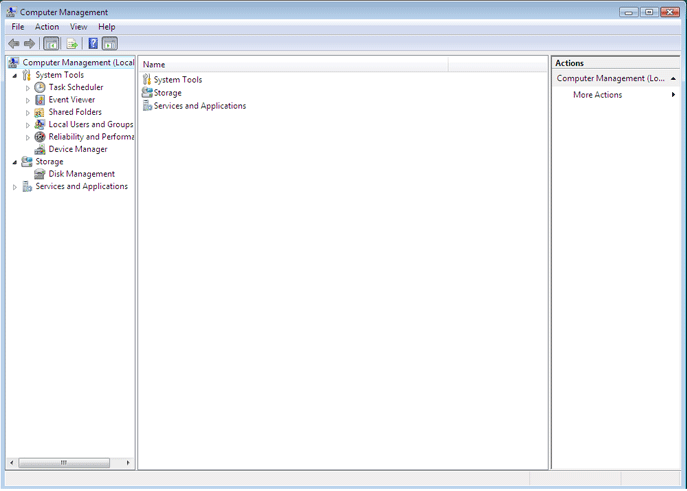The width and height of the screenshot is (687, 491).
Task: Expand the Event Viewer node
Action: pyautogui.click(x=28, y=100)
